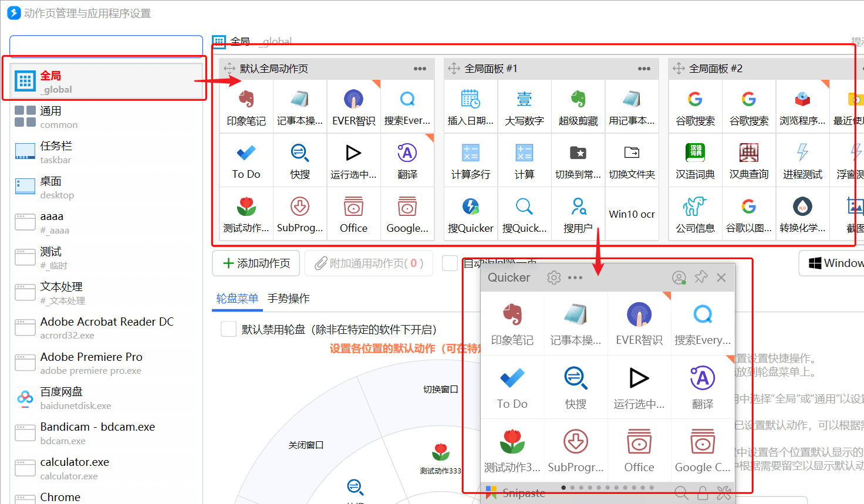Click 搜用户 action in 全局面板 #1
This screenshot has height=504, width=864.
578,214
